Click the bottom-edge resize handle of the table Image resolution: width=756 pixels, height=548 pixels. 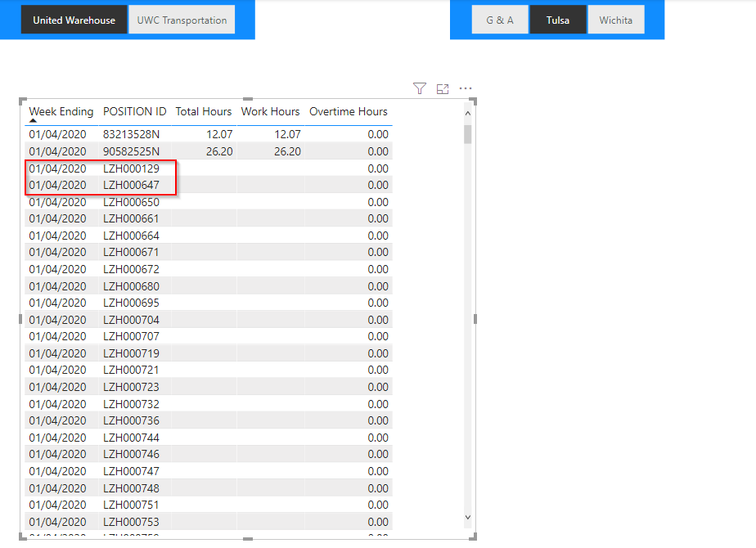pos(248,538)
